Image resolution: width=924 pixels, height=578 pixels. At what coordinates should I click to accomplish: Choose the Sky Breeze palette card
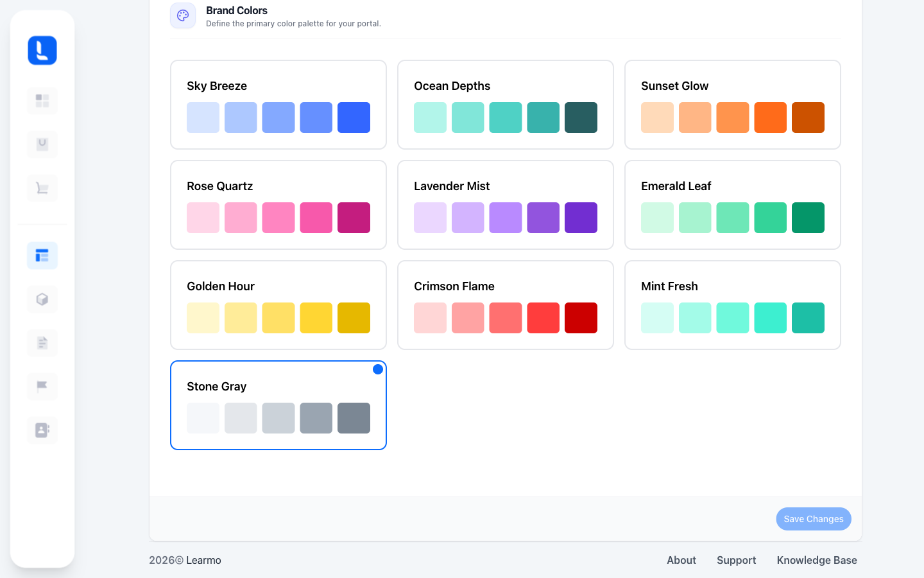click(278, 105)
